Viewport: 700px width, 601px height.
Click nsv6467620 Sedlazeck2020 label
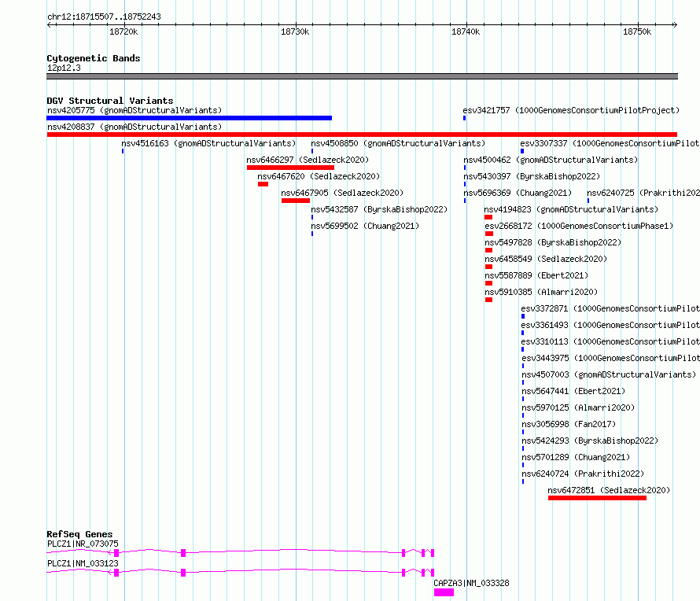coord(319,176)
